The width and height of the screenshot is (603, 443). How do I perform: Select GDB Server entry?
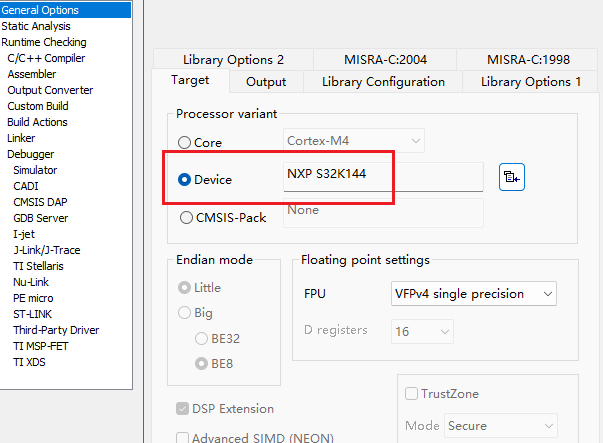click(40, 218)
